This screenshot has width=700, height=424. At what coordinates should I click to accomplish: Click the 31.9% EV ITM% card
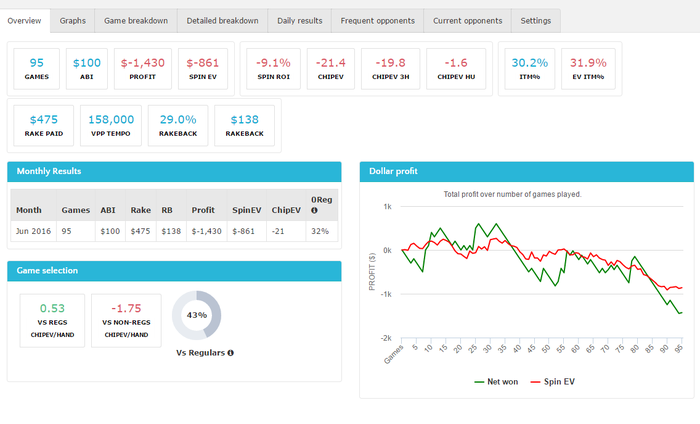point(588,69)
